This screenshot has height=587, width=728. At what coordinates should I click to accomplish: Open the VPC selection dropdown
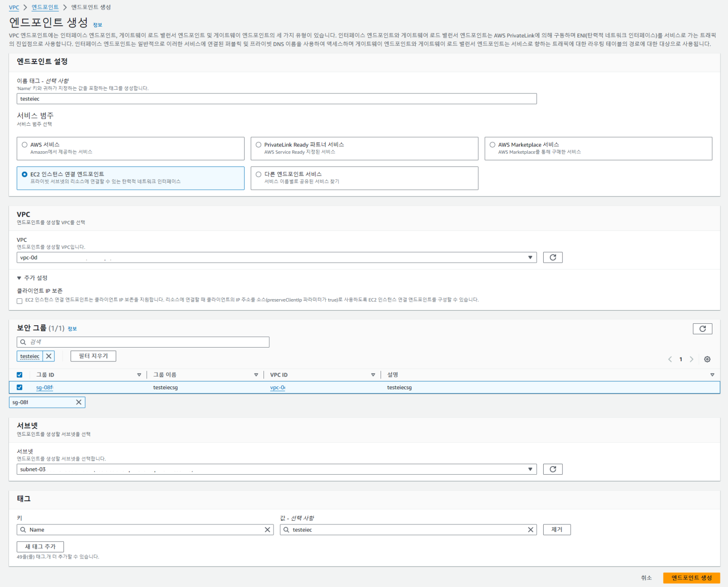530,257
